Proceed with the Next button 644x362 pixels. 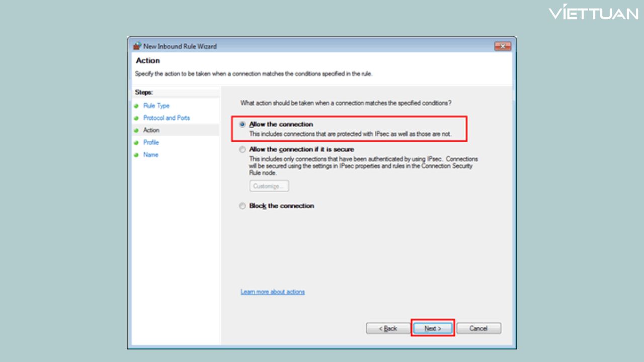tap(433, 328)
